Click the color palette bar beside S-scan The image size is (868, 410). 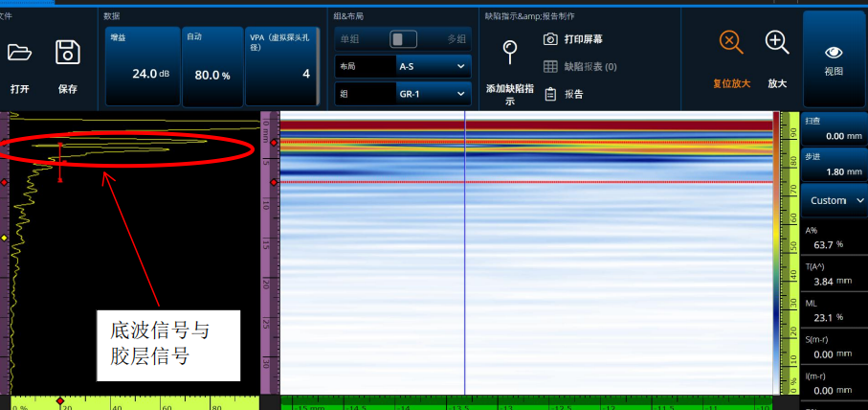coord(776,253)
